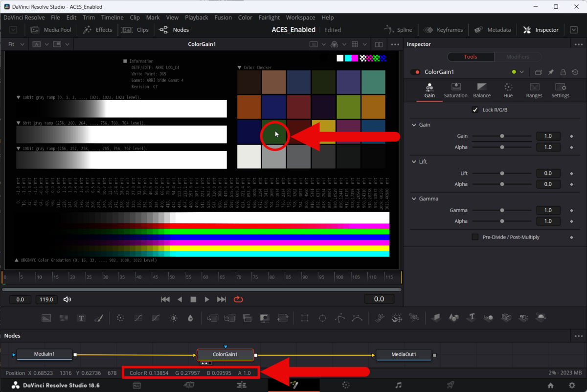Screen dimensions: 587x392
Task: Collapse the Gain section
Action: point(414,125)
